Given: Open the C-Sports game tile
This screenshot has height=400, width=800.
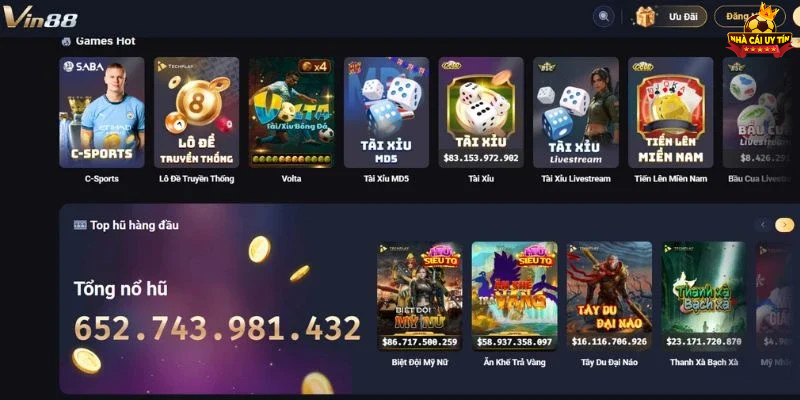Looking at the screenshot, I should tap(102, 112).
